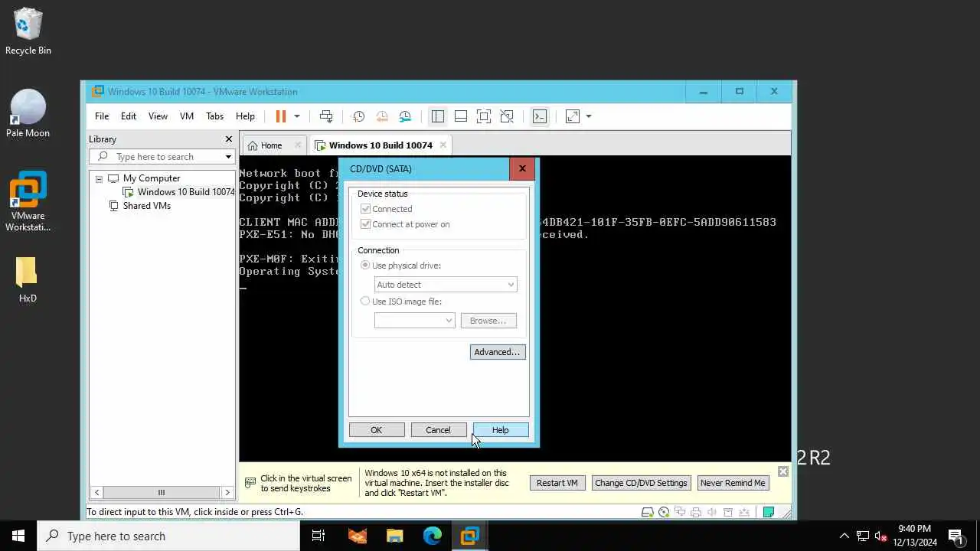980x551 pixels.
Task: Enter full screen mode icon
Action: click(484, 116)
